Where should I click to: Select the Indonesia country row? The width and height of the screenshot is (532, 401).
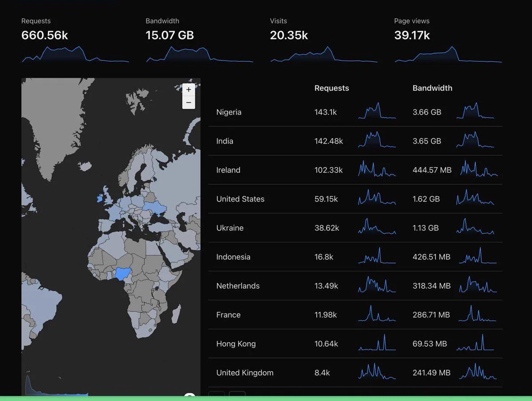pos(355,257)
